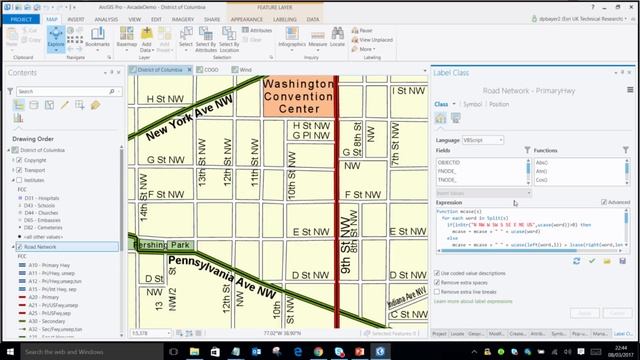Viewport: 640px width, 360px height.
Task: Select the Explore navigation tool
Action: [56, 39]
